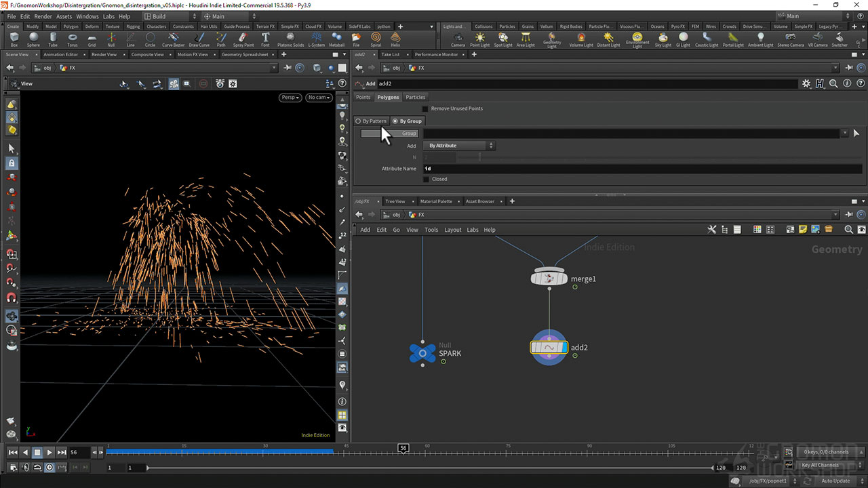
Task: Open the Persp viewport menu
Action: [290, 98]
